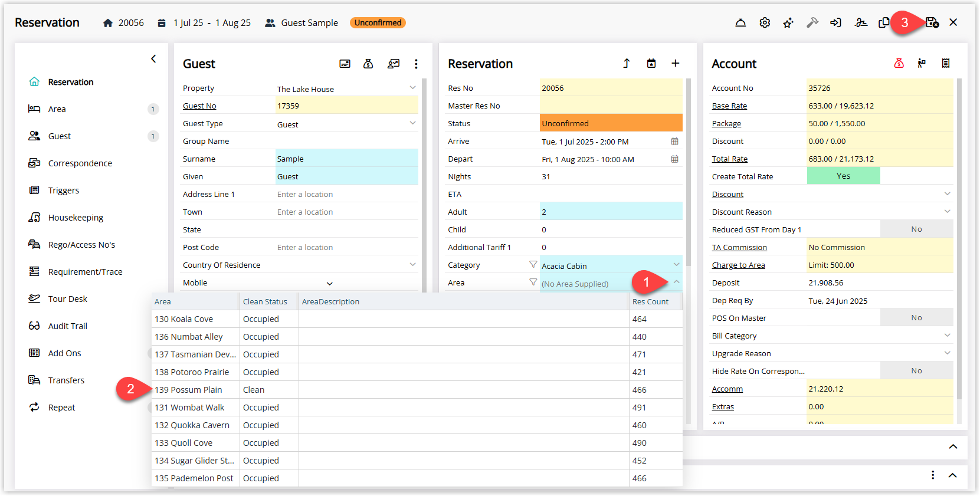Screen dimensions: 980x496
Task: Click the Post Code location field
Action: (x=347, y=247)
